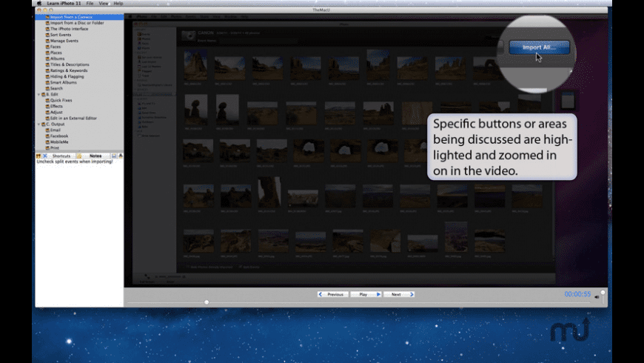Open the File menu

pos(90,3)
